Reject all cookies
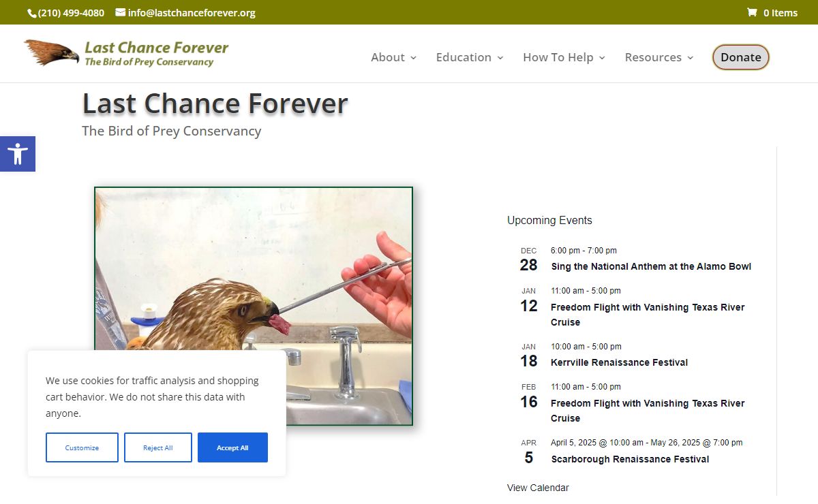The image size is (818, 504). (158, 447)
